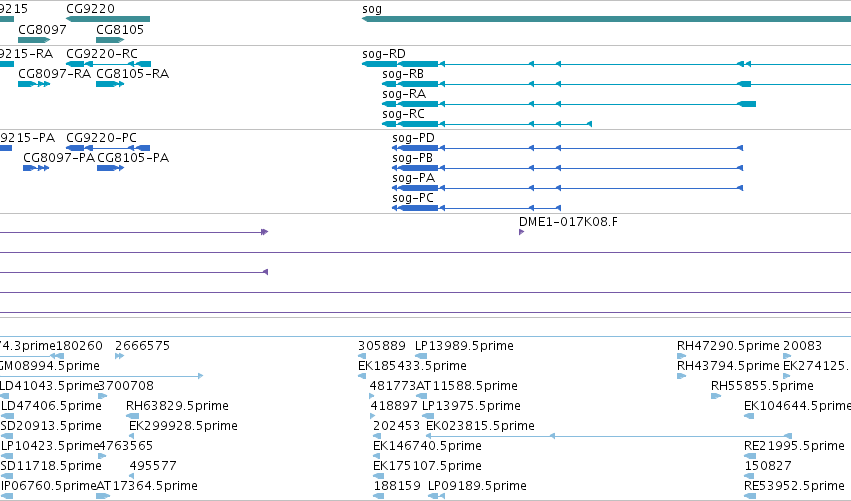Screen dimensions: 851x501
Task: Select the CG8105 gene arrow
Action: click(110, 40)
